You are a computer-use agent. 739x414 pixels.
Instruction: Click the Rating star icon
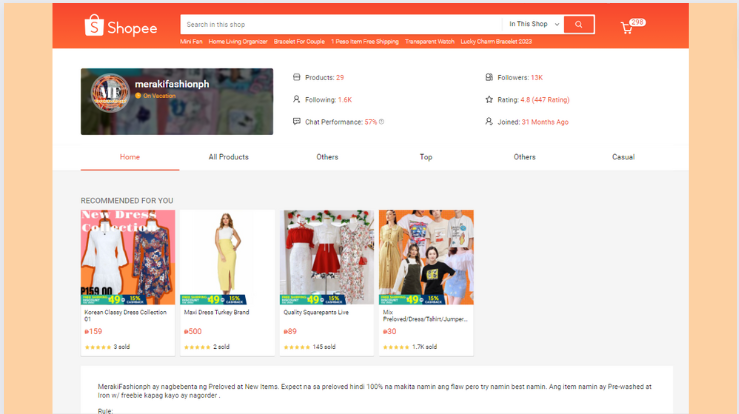[x=489, y=99]
